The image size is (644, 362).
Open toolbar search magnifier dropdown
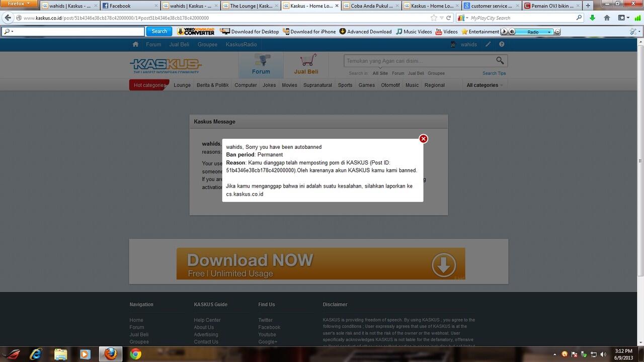tap(8, 31)
